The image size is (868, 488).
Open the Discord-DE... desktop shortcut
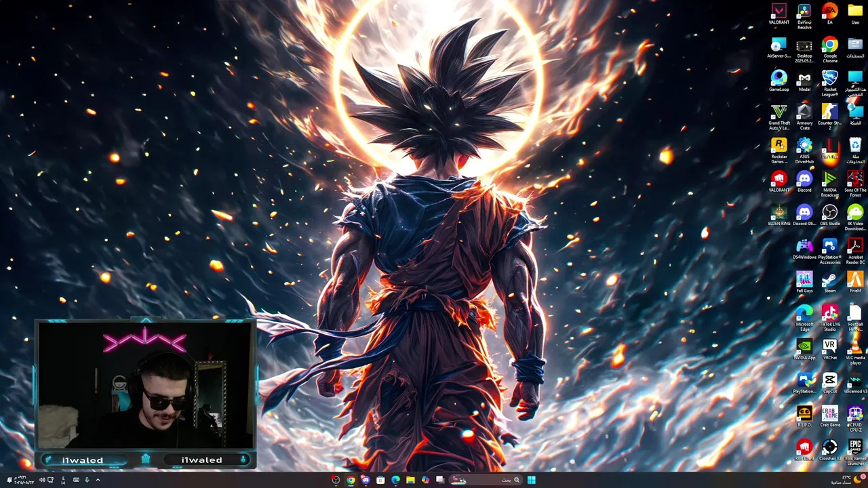(x=804, y=216)
